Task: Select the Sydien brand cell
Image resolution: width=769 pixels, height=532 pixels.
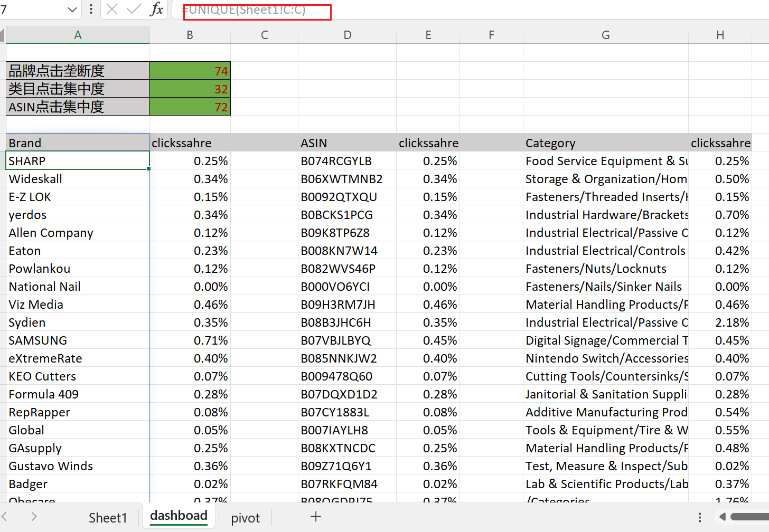Action: click(x=78, y=322)
